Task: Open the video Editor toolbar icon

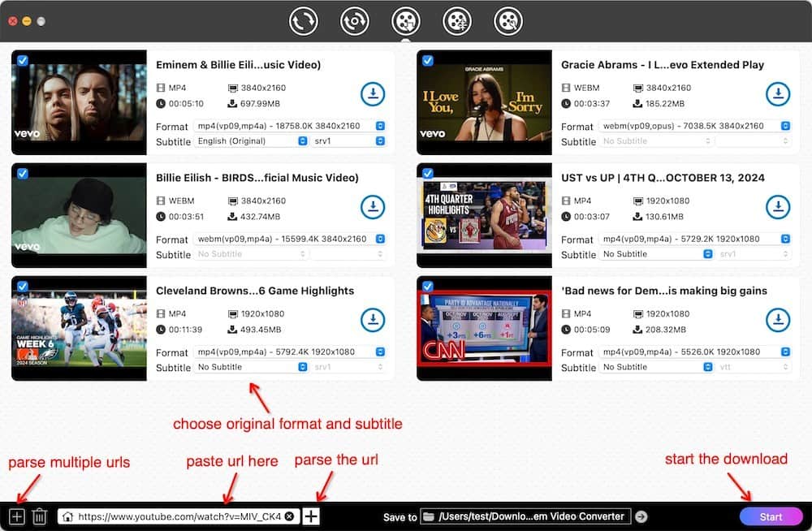Action: [x=456, y=22]
